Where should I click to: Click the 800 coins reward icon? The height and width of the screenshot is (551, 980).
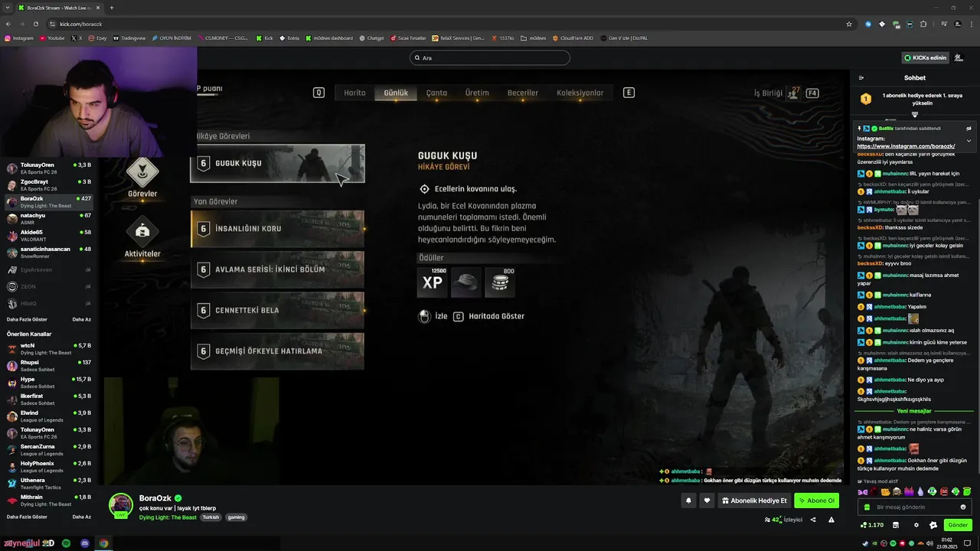click(x=500, y=282)
